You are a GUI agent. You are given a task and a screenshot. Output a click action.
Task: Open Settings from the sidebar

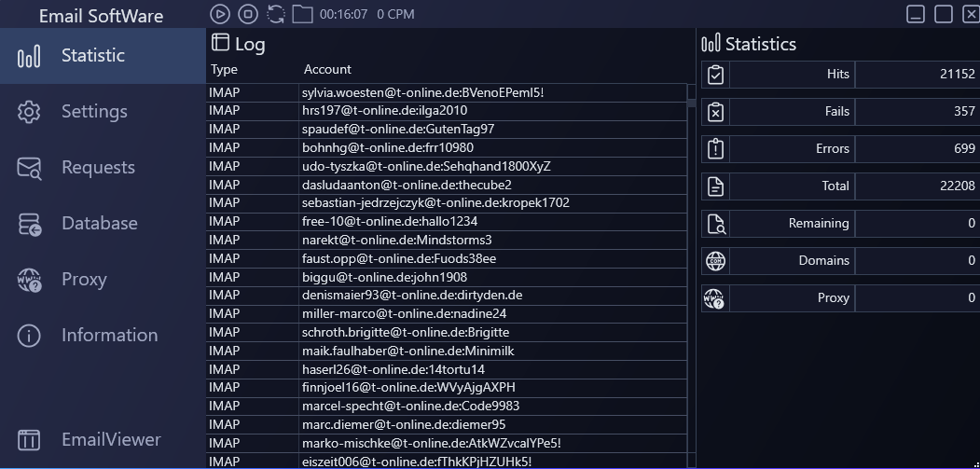[93, 112]
